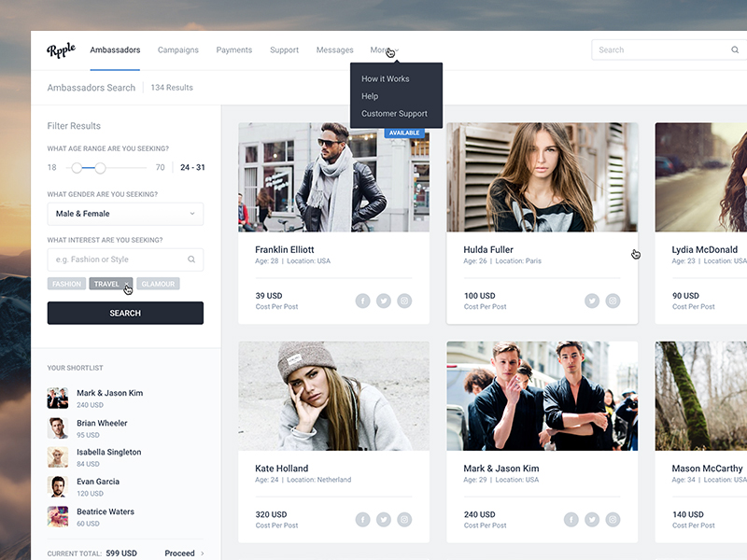
Task: Open Hulda Fuller's Instagram icon
Action: pyautogui.click(x=613, y=301)
